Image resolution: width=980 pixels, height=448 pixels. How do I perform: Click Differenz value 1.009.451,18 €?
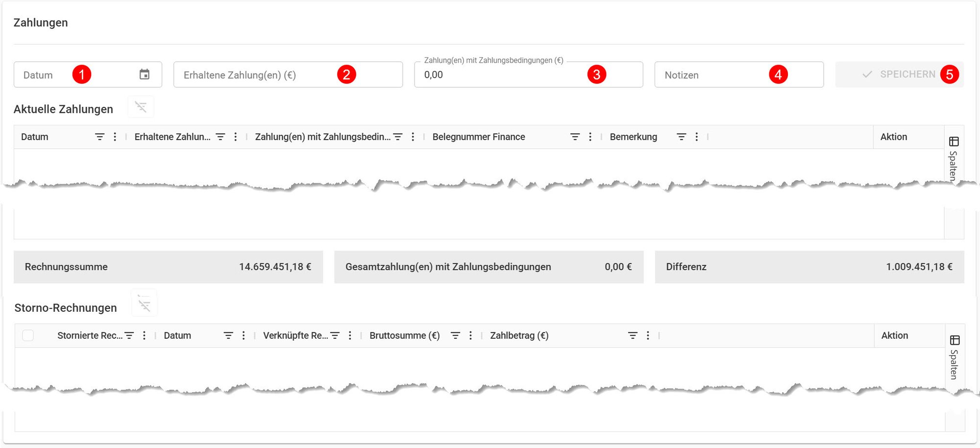click(919, 267)
